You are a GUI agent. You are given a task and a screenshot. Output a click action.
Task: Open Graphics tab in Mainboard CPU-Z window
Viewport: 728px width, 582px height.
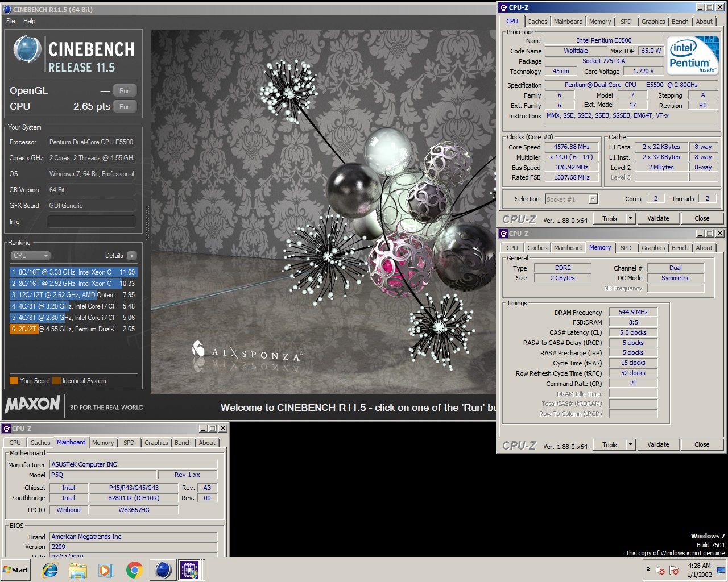click(156, 443)
